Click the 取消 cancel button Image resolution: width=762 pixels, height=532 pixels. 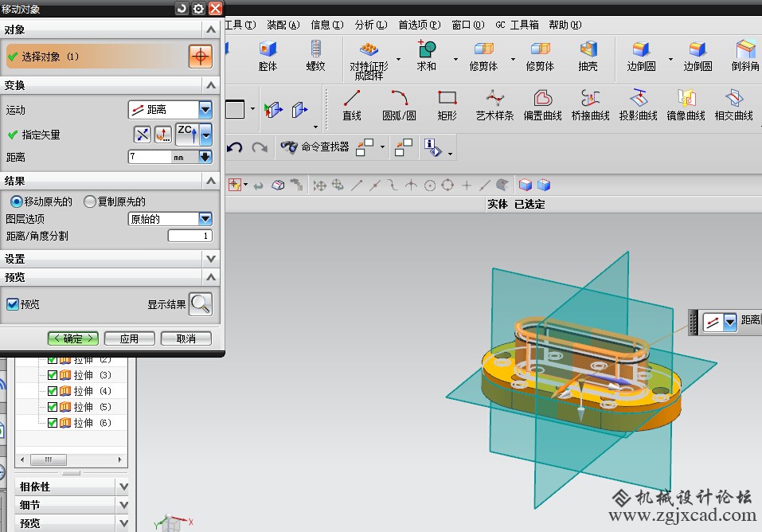point(186,338)
